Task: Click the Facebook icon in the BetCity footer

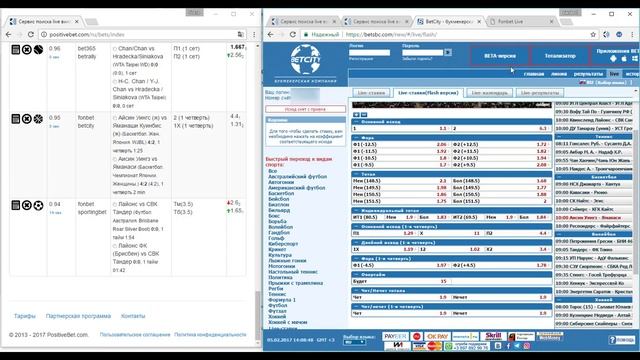Action: coord(508,346)
